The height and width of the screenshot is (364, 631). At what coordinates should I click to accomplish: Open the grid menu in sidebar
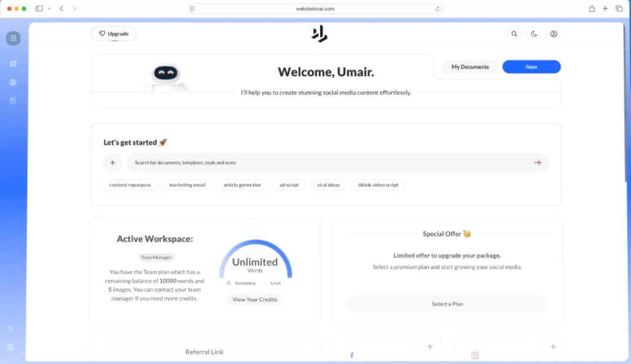coord(13,39)
